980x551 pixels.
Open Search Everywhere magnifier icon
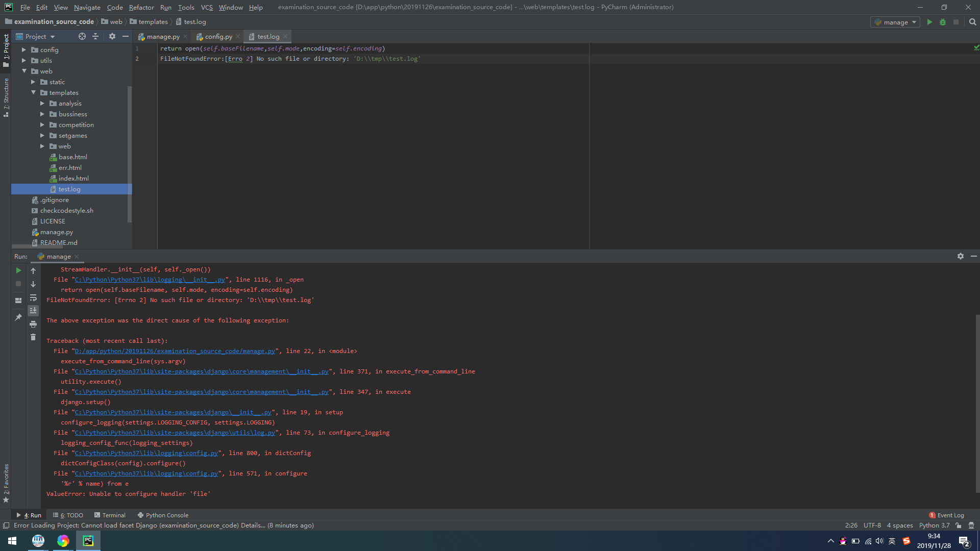click(972, 22)
